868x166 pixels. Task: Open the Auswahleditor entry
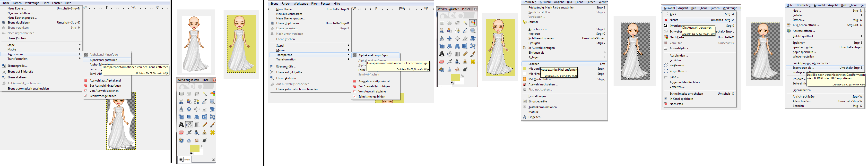pos(679,49)
